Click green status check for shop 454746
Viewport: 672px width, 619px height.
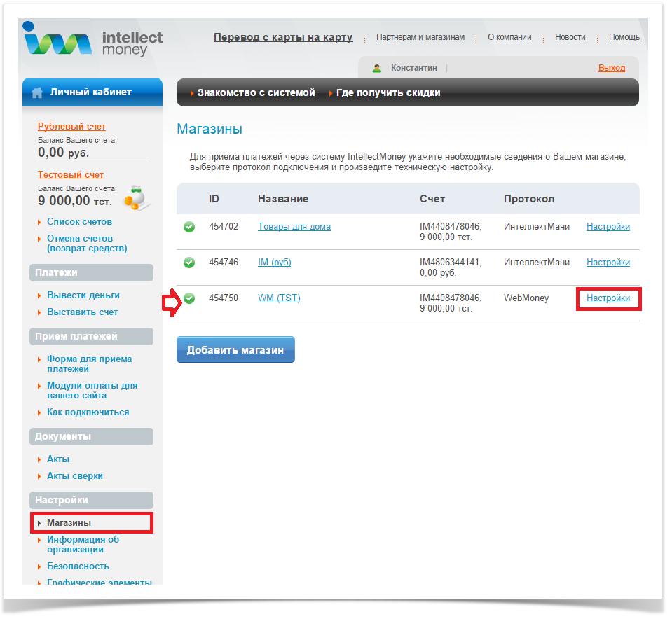pyautogui.click(x=189, y=263)
